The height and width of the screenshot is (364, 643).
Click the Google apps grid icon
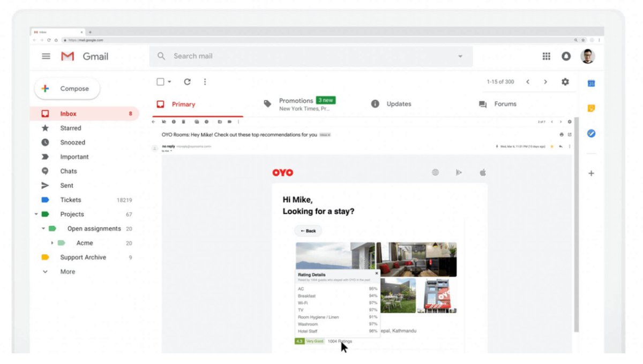[x=546, y=56]
